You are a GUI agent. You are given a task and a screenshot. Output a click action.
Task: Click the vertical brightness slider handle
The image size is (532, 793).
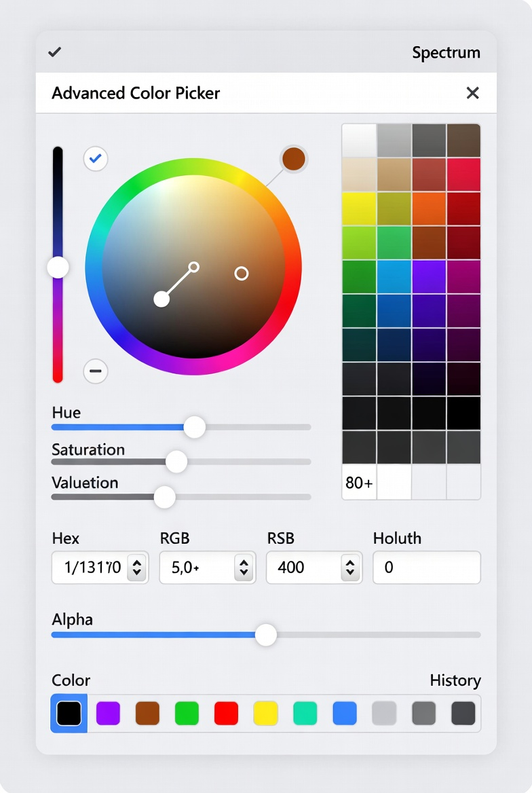pos(58,267)
